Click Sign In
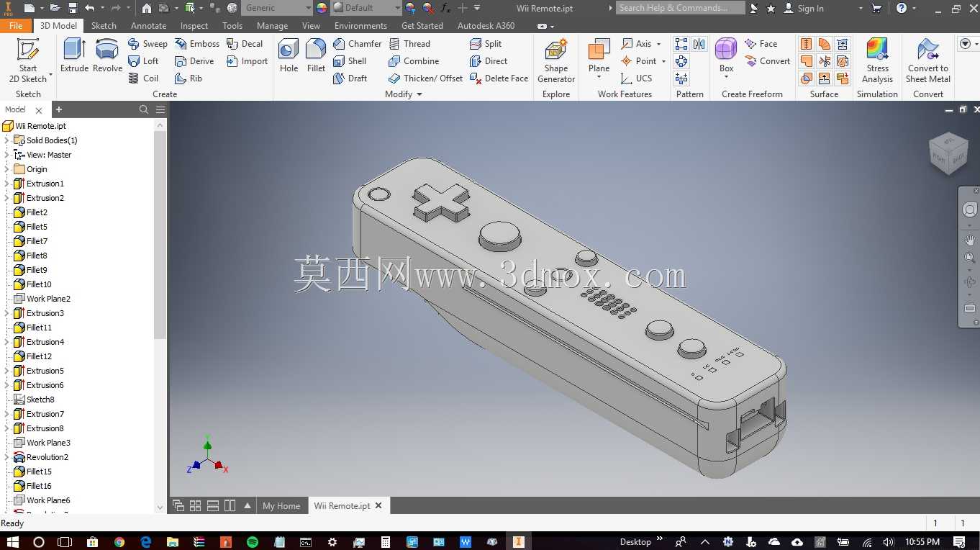The image size is (980, 550). (804, 8)
